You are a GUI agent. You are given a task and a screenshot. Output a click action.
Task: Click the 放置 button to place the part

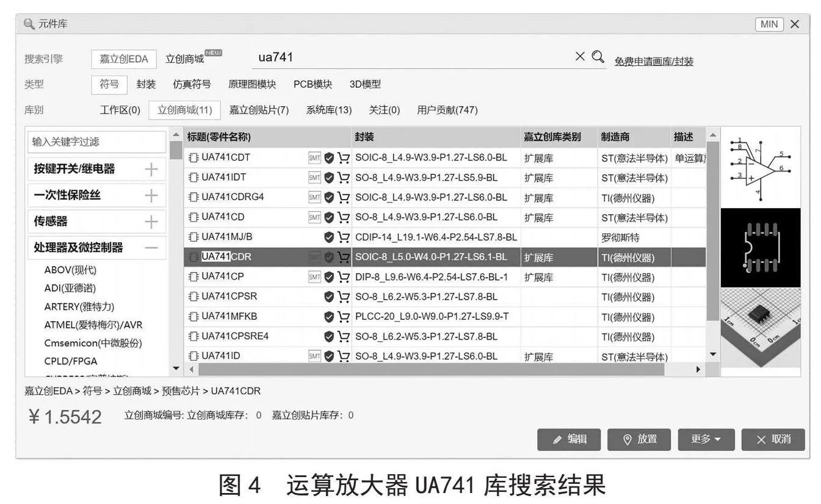pos(639,439)
